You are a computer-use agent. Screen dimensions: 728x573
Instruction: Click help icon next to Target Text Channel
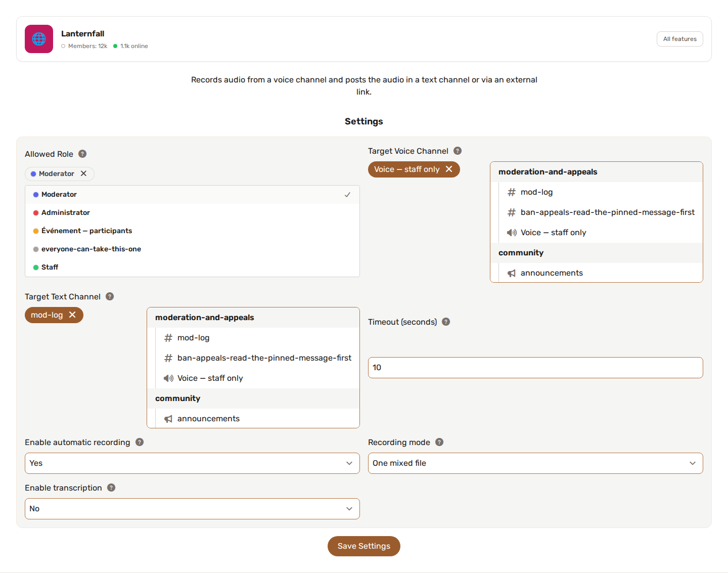(x=110, y=296)
